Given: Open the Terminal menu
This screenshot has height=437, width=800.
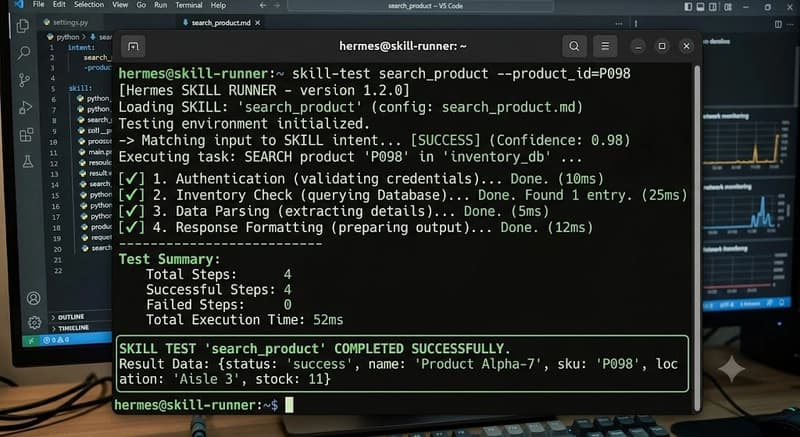Looking at the screenshot, I should coord(189,5).
